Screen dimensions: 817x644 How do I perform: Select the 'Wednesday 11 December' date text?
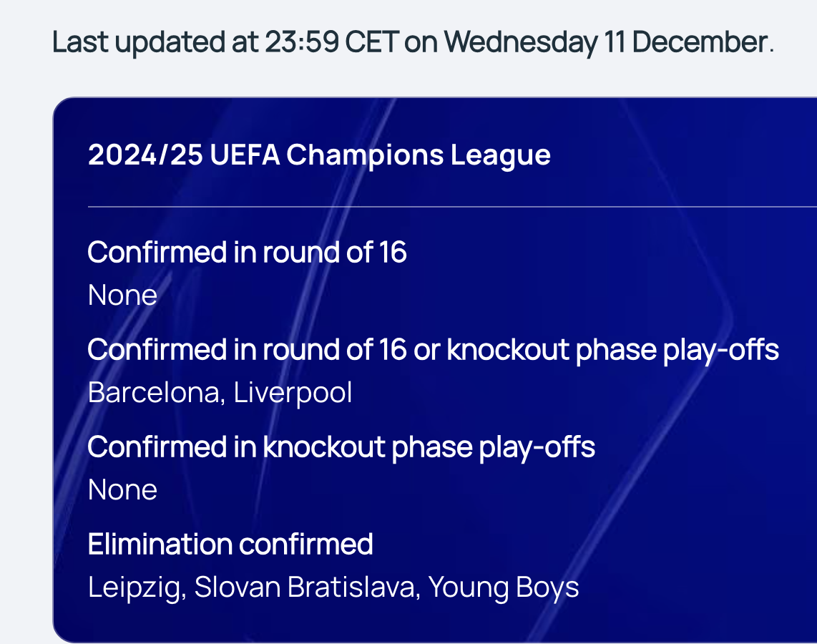605,42
